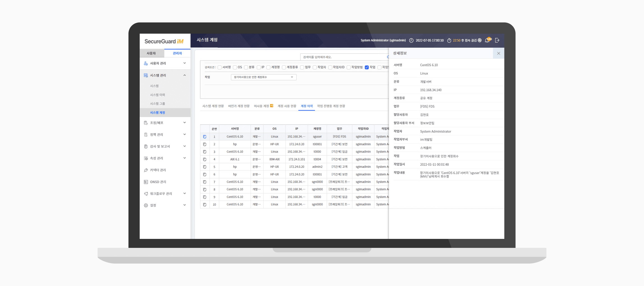This screenshot has width=644, height=286.
Task: Close the 상세정보 detail panel
Action: pyautogui.click(x=498, y=53)
